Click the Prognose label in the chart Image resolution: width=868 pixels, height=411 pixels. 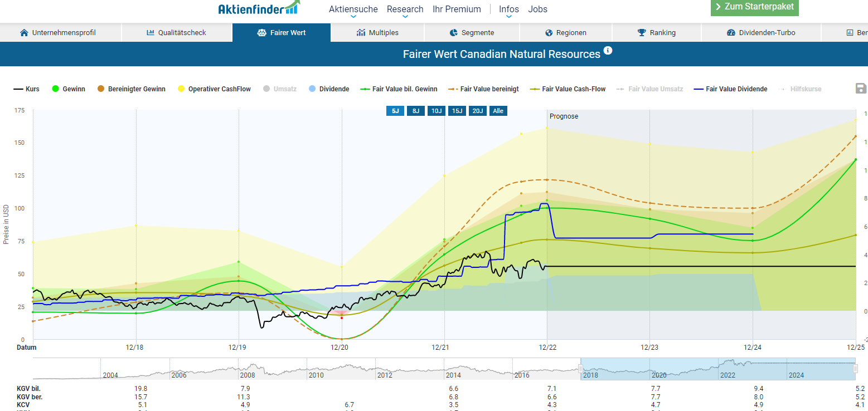(564, 116)
